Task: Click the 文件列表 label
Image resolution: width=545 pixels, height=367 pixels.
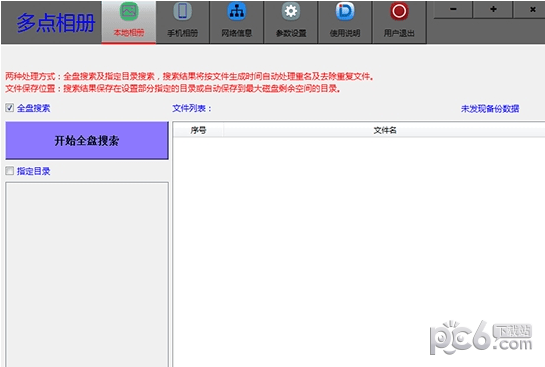Action: tap(192, 108)
